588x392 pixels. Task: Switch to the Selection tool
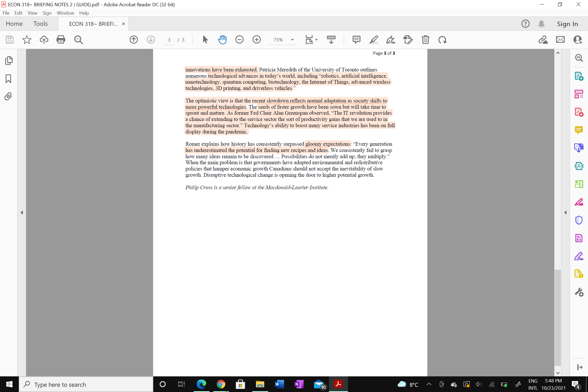tap(205, 40)
